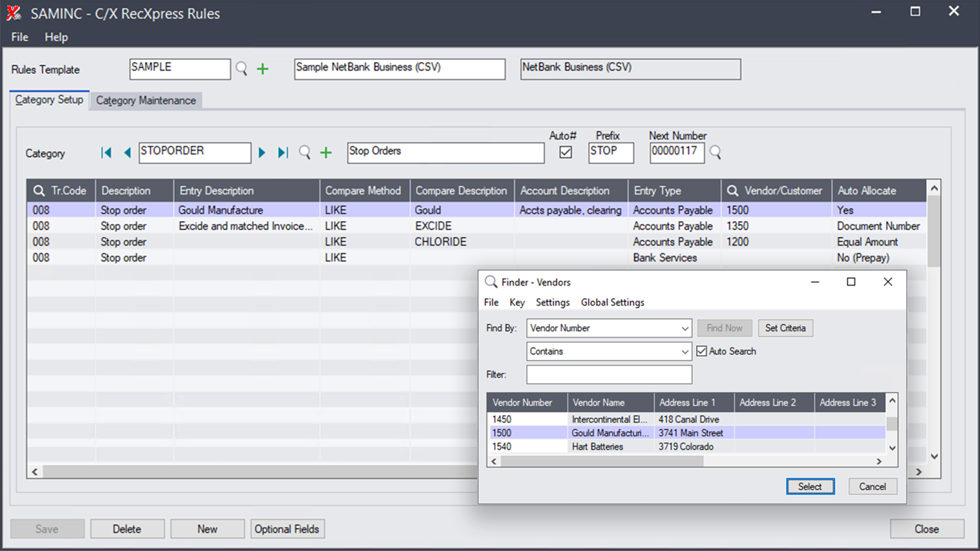Click the Filter text input field
The width and height of the screenshot is (980, 551).
coord(609,374)
